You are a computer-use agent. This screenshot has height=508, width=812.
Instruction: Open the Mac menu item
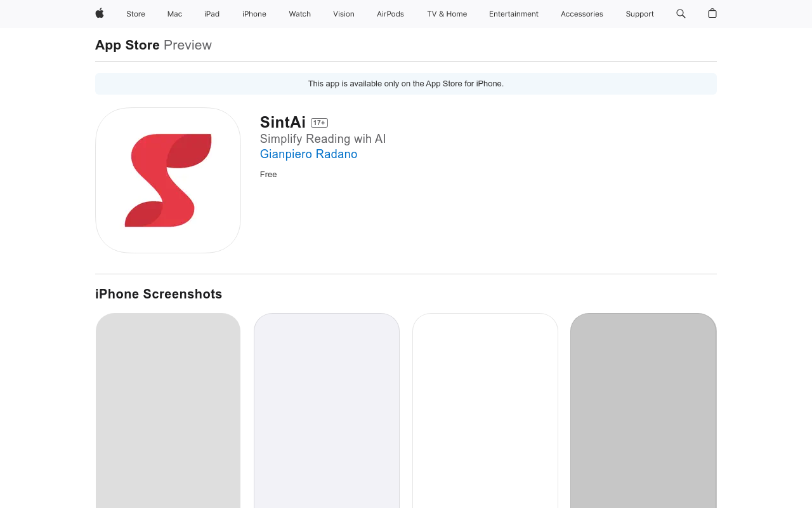pos(174,14)
